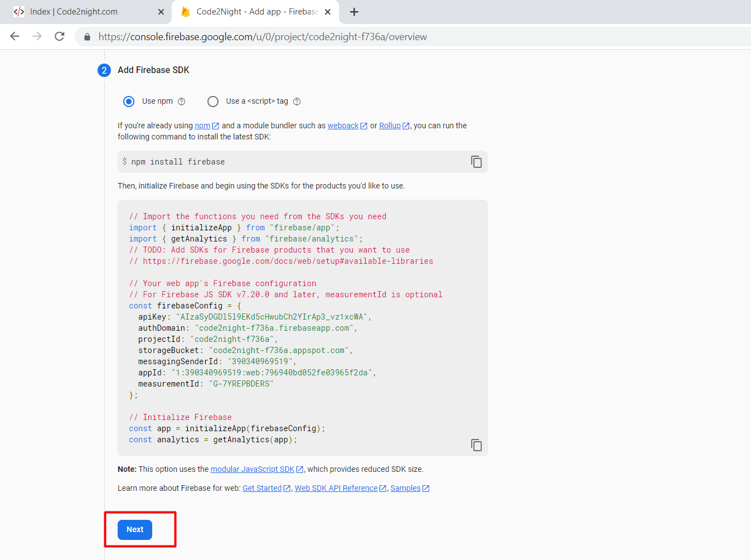Click the setup#available-libraries docs URL comment

coord(281,261)
